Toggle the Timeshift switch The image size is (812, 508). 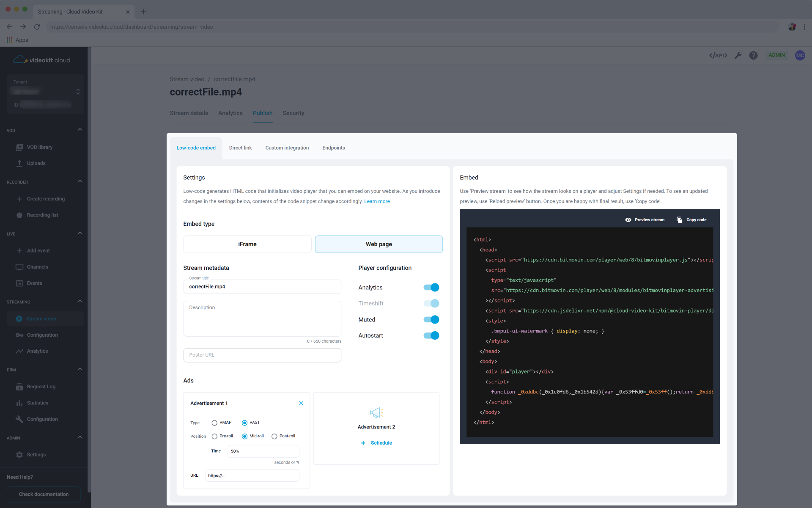[431, 304]
